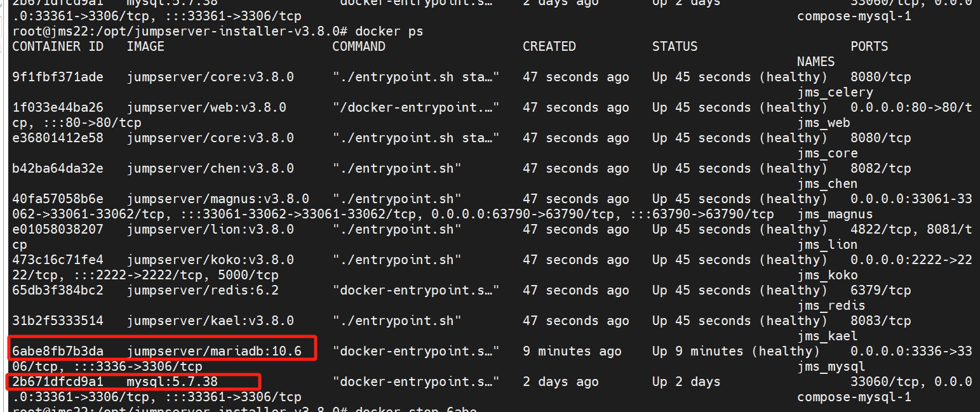Screen dimensions: 980x412
Task: Click container ID 473c16c71fe4
Action: [x=57, y=260]
